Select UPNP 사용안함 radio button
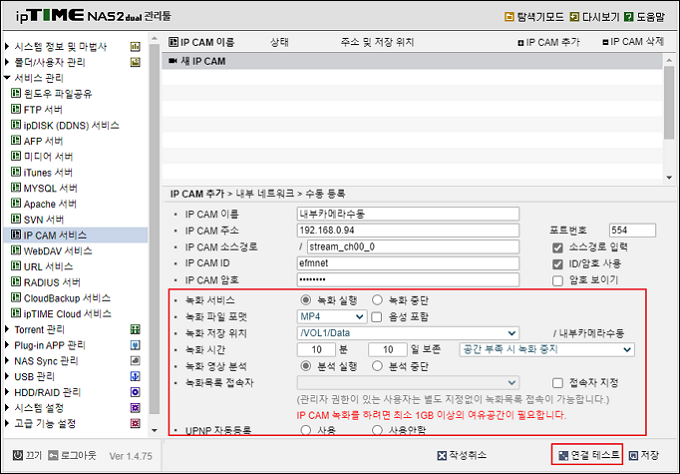The width and height of the screenshot is (680, 474). tap(377, 430)
